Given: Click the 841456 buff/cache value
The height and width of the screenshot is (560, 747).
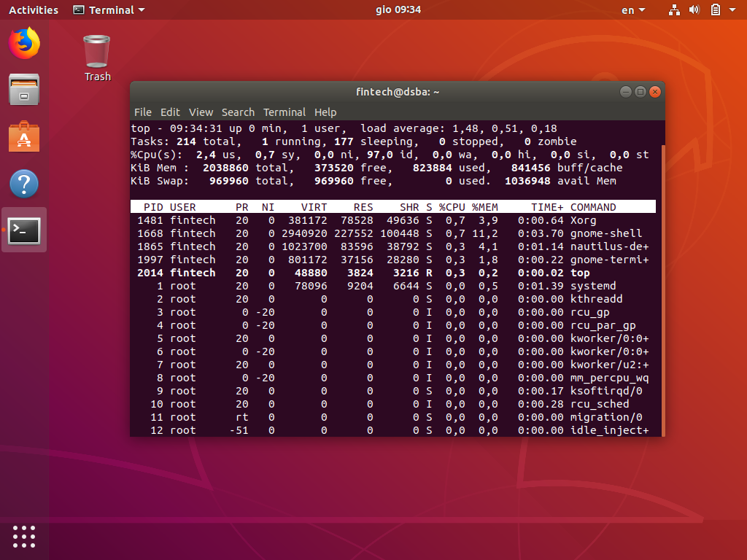Looking at the screenshot, I should [531, 168].
